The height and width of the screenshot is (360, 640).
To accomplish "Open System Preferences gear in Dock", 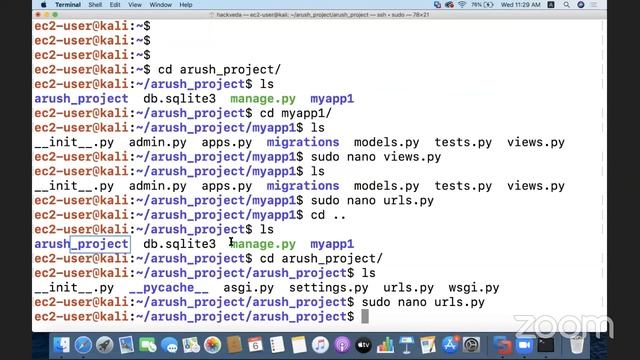I will click(471, 345).
